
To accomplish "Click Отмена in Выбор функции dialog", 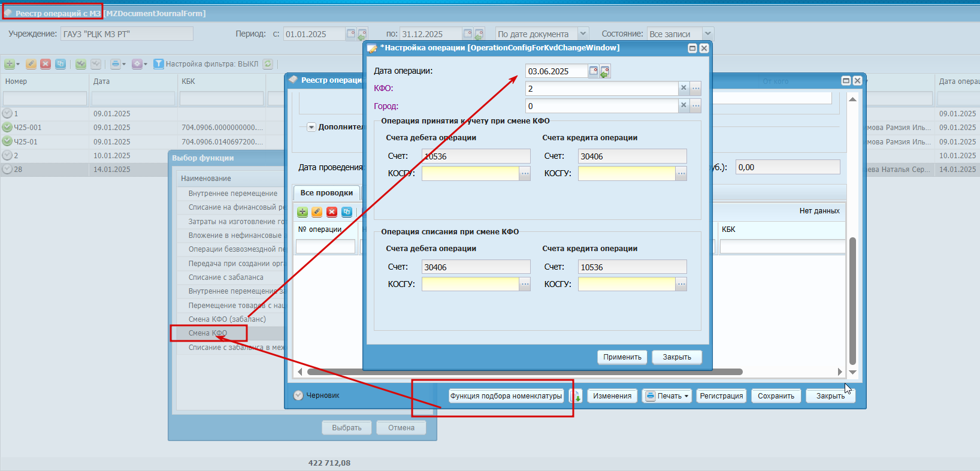I will (401, 428).
